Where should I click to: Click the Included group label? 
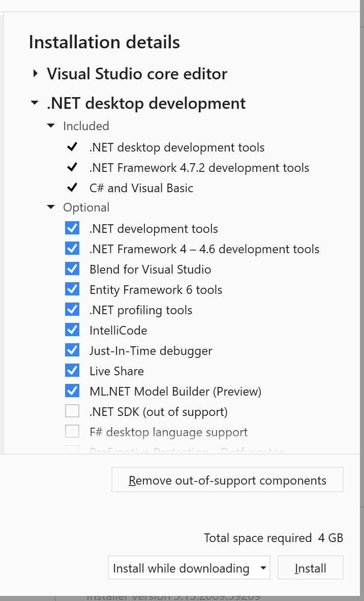86,126
